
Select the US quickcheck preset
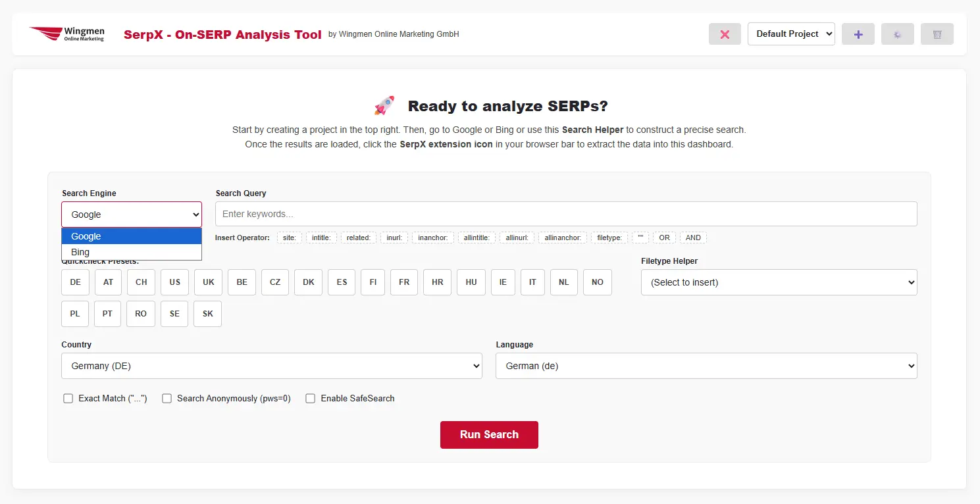pyautogui.click(x=174, y=282)
